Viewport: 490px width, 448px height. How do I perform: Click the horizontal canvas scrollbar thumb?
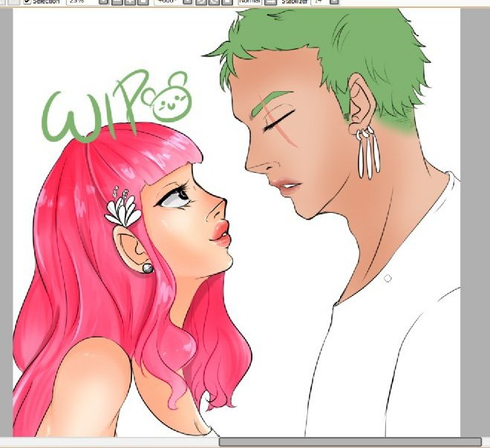click(350, 442)
